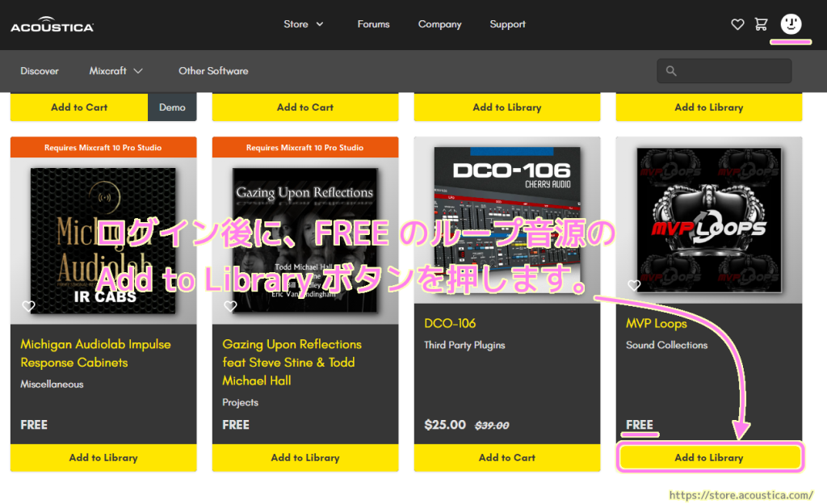The image size is (827, 504).
Task: Open the wishlist heart icon in the header
Action: point(737,24)
